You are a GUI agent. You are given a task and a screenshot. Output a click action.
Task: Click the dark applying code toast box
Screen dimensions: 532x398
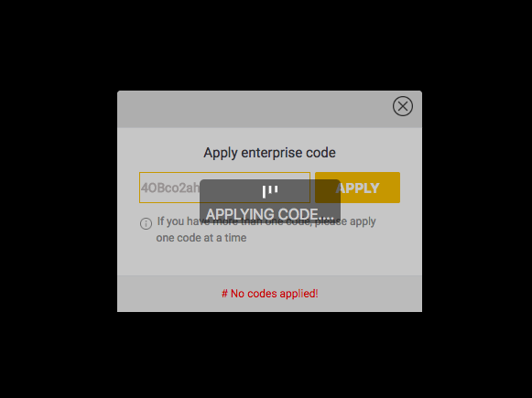(x=270, y=200)
